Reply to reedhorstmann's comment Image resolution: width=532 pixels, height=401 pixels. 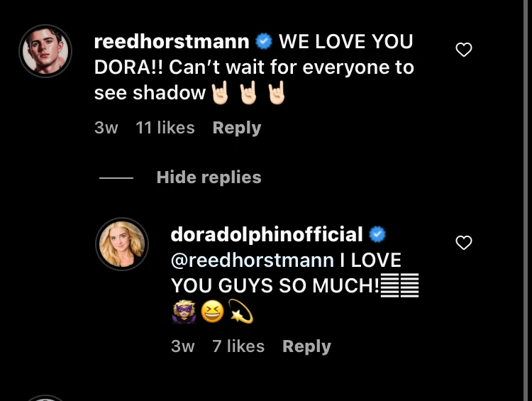(237, 128)
